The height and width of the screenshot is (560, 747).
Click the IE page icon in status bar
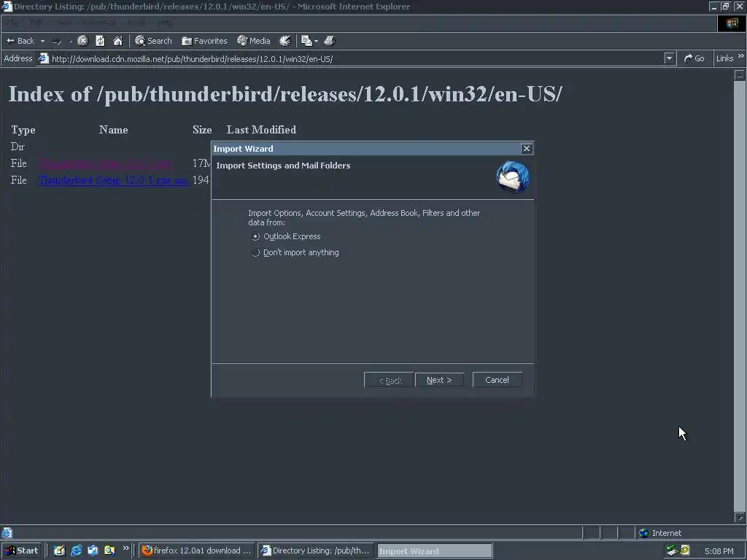point(7,533)
